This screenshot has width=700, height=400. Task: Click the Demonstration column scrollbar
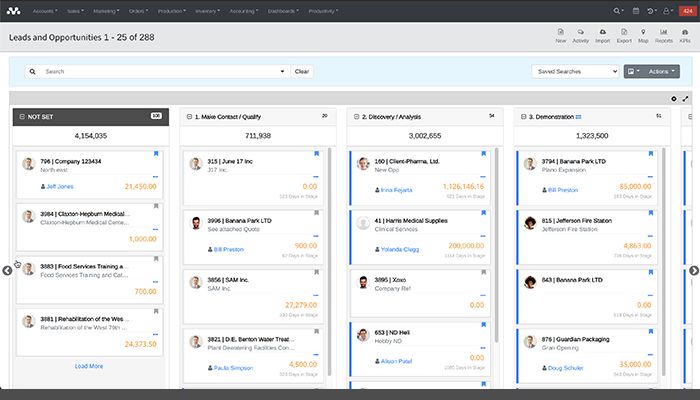pos(664,261)
